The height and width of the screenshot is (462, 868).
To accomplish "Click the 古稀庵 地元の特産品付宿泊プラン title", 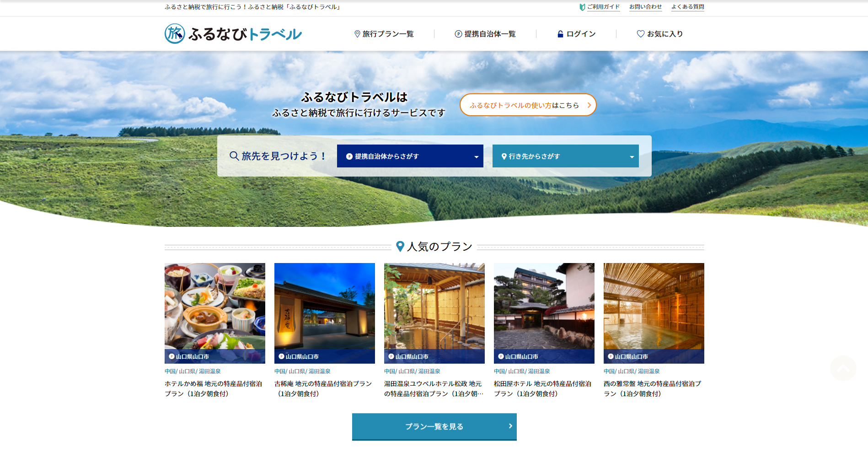I will coord(323,389).
